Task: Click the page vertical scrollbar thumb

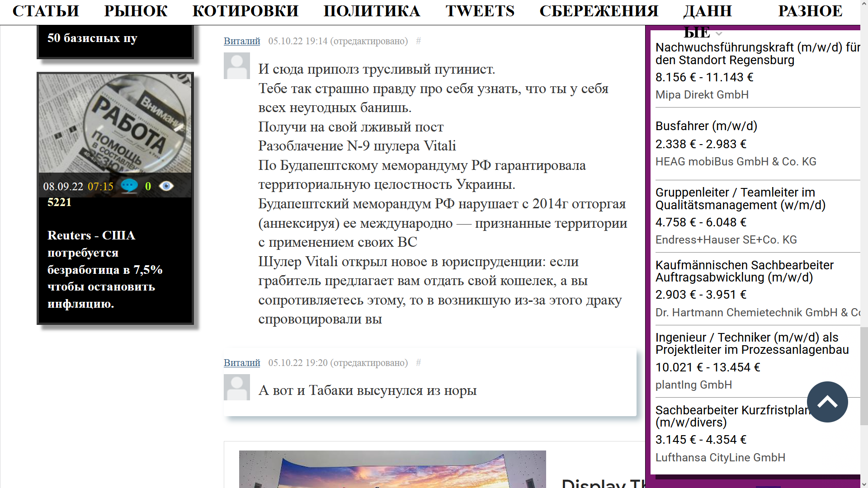Action: (x=864, y=375)
